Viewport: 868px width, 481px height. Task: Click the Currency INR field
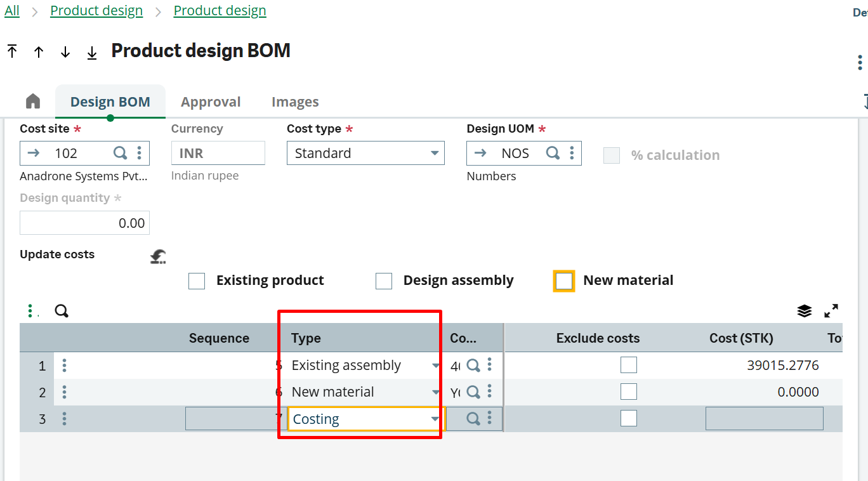218,153
